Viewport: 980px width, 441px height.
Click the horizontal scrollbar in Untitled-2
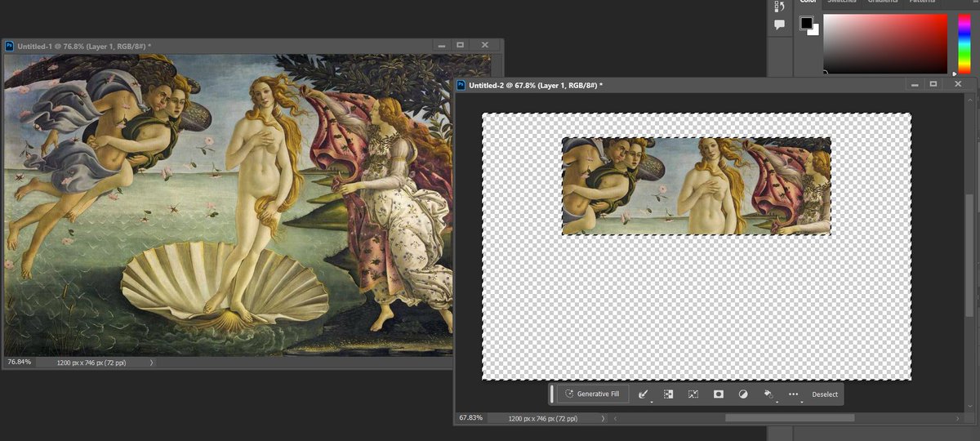click(x=790, y=418)
